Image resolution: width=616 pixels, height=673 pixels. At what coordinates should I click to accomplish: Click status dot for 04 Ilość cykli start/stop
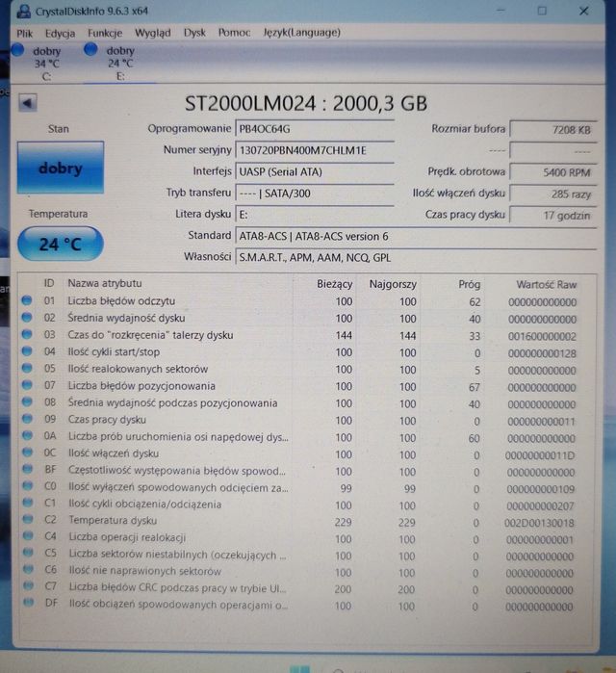click(27, 351)
